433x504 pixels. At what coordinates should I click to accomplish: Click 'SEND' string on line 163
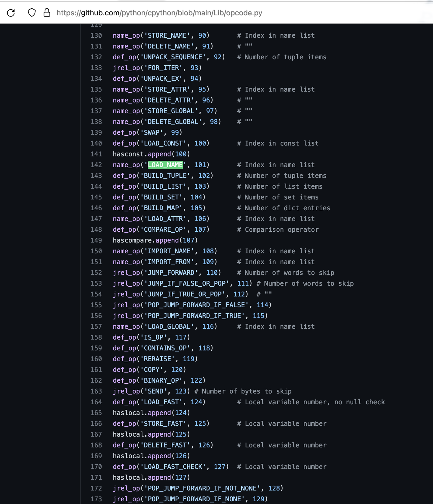coord(155,391)
